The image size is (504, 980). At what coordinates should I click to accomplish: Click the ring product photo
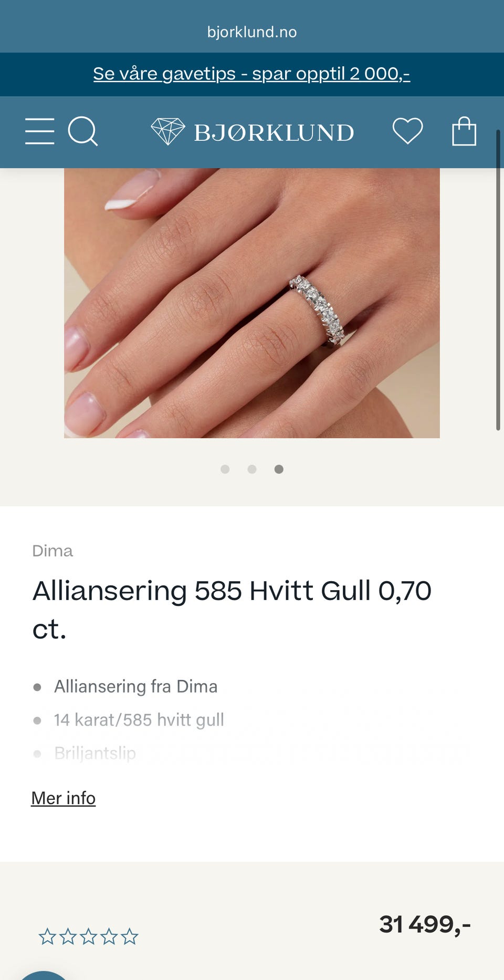coord(252,303)
